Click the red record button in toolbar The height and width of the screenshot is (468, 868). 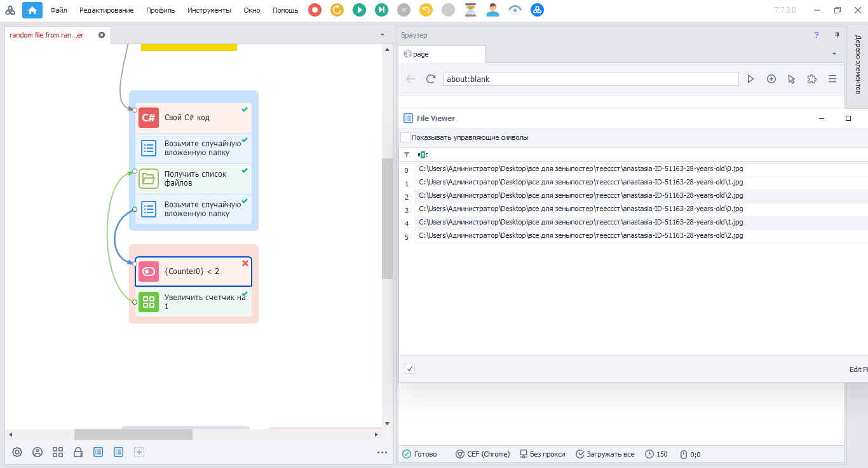click(x=315, y=10)
